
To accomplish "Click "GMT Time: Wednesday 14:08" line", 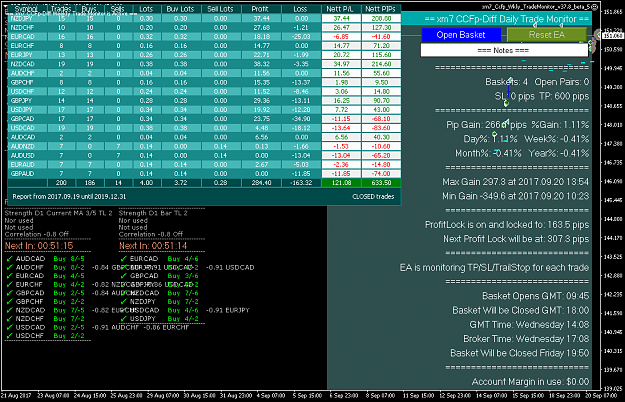I will [529, 324].
